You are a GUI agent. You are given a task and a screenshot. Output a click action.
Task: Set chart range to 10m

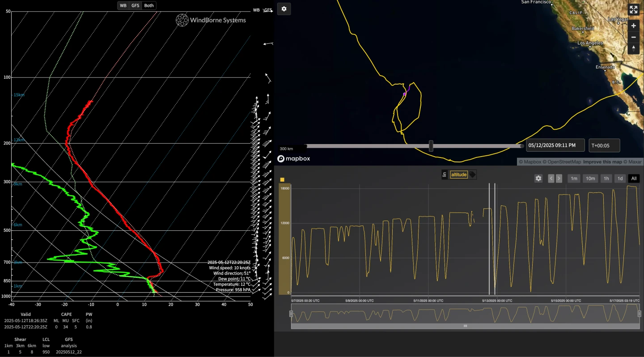pyautogui.click(x=590, y=178)
